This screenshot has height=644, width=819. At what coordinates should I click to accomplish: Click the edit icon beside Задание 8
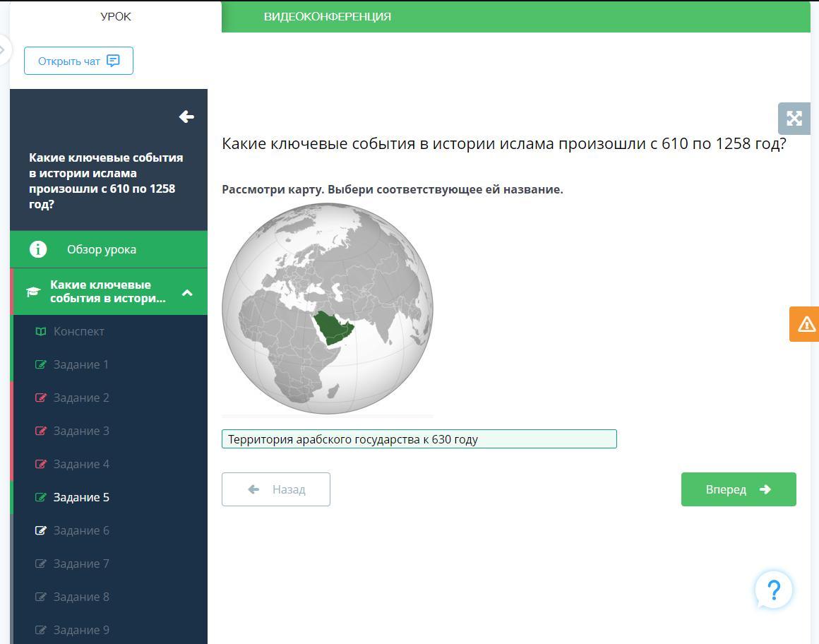click(x=41, y=597)
